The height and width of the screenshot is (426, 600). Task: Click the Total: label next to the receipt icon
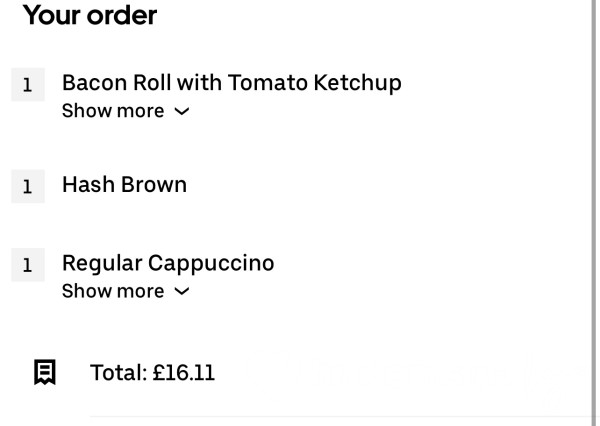click(119, 373)
